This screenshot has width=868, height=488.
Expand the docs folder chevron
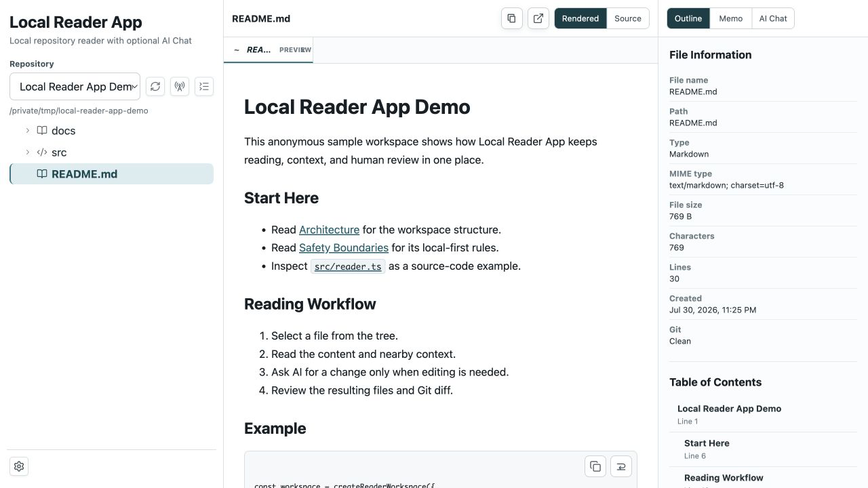(x=28, y=130)
